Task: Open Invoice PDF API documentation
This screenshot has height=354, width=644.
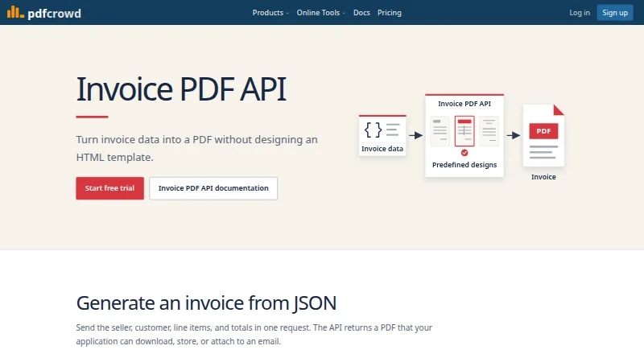Action: coord(213,188)
